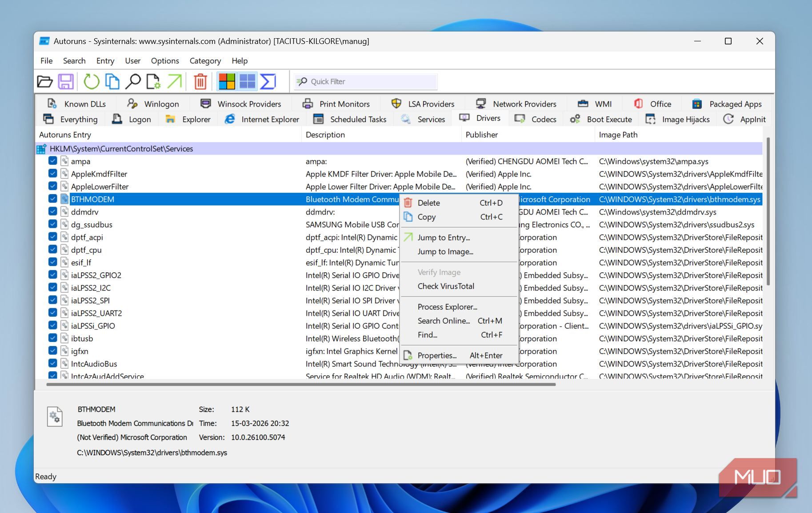Open the LSA Providers tab
The height and width of the screenshot is (513, 812).
(x=423, y=104)
